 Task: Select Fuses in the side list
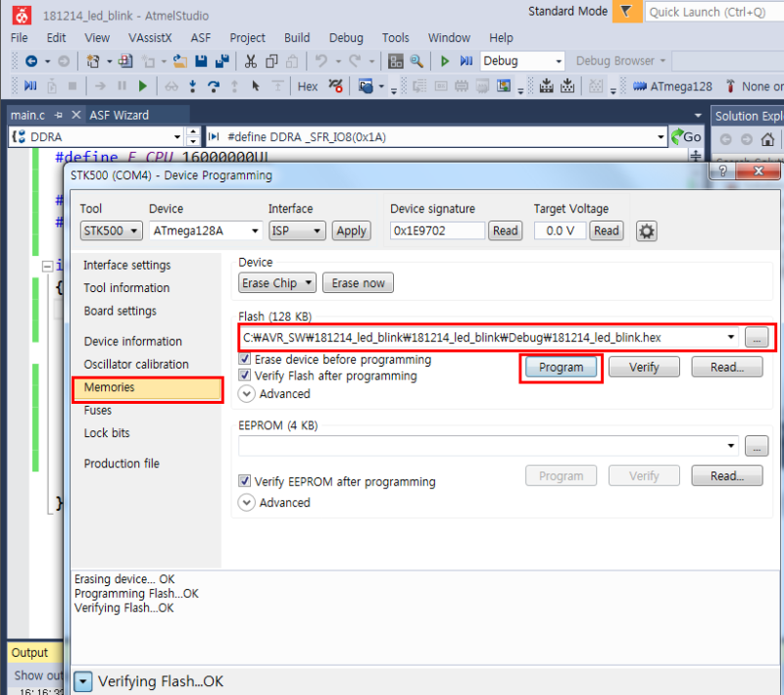click(x=97, y=410)
